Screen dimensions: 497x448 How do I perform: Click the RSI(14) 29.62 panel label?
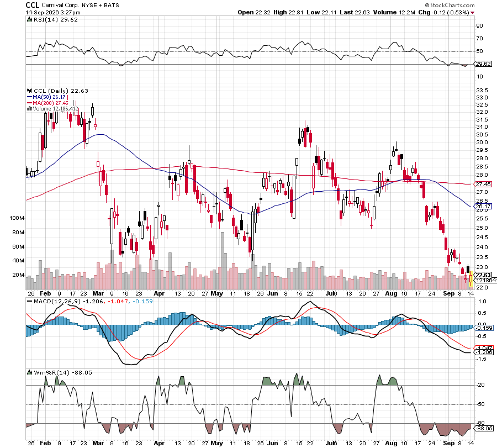[x=55, y=19]
